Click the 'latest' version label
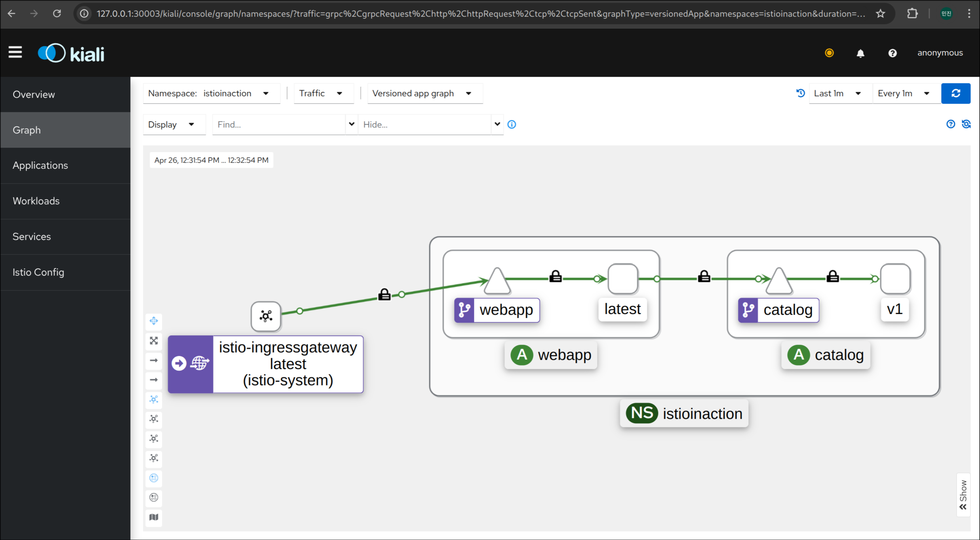The width and height of the screenshot is (980, 540). pos(622,309)
